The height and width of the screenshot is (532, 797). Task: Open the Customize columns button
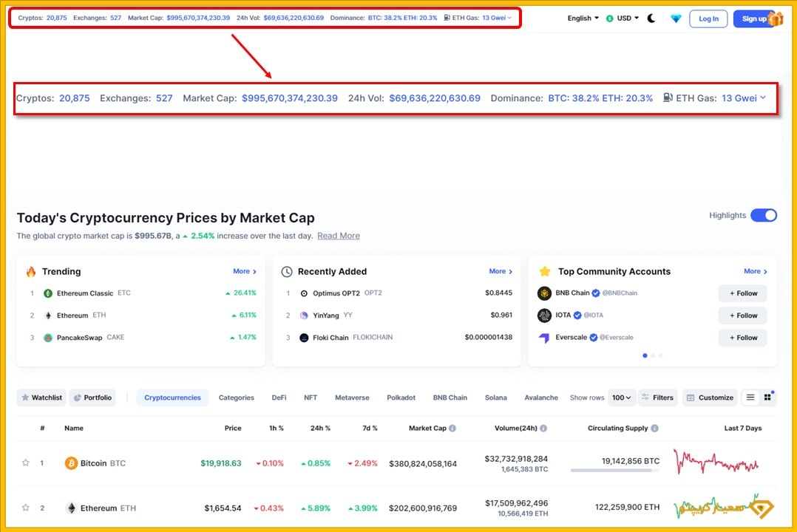click(710, 398)
